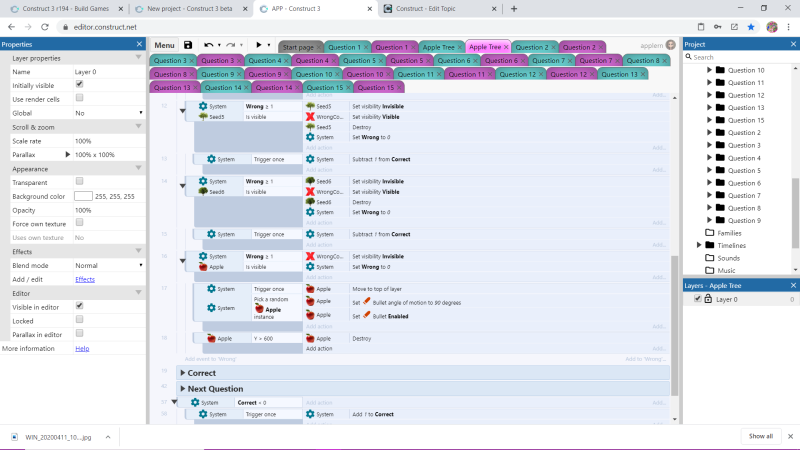Open the Menu button

point(164,45)
